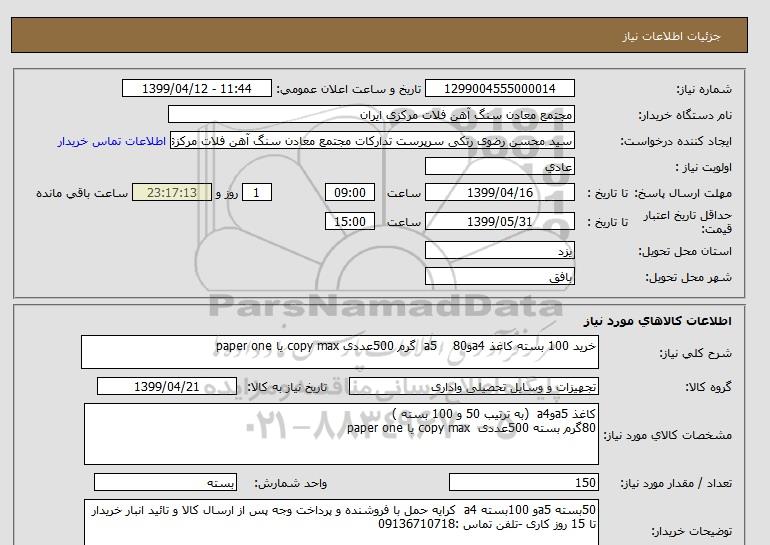Select the public announcement date field 1399/04/12 - 11:44
Screen dimensions: 770x545
tap(196, 89)
